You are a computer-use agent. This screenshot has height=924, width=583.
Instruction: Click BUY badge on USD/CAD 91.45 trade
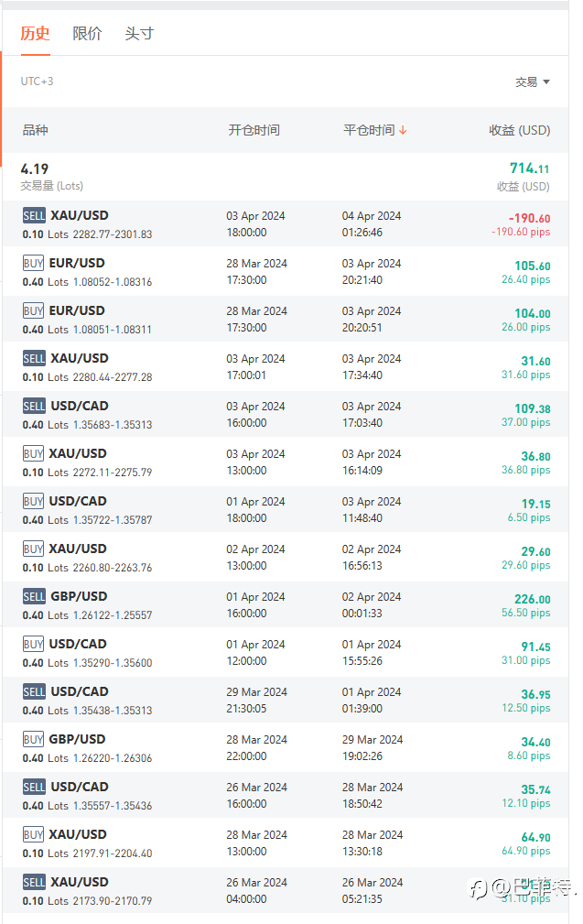[34, 645]
